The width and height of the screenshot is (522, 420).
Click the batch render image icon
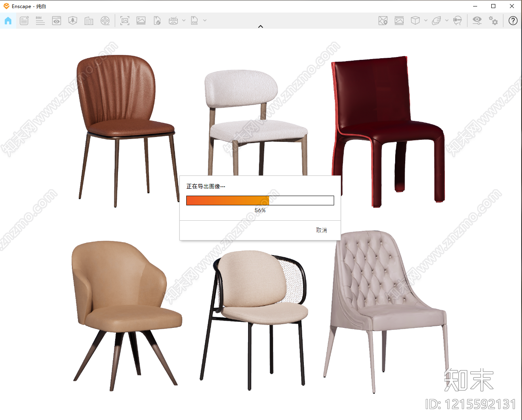point(141,21)
